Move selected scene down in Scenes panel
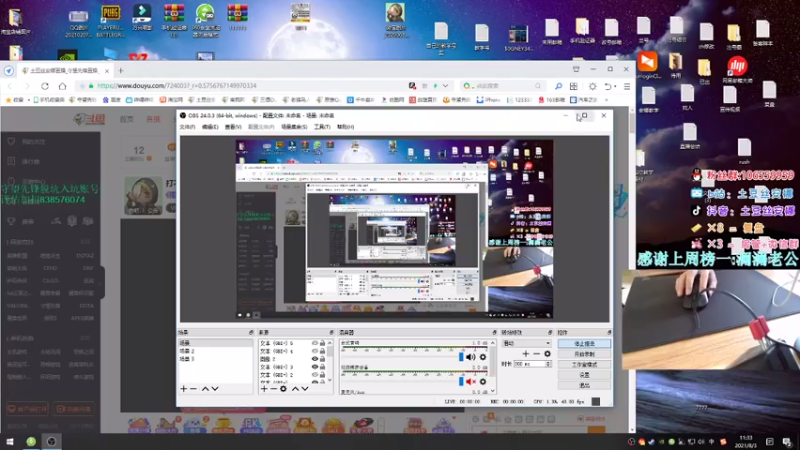Image resolution: width=800 pixels, height=450 pixels. pos(215,389)
